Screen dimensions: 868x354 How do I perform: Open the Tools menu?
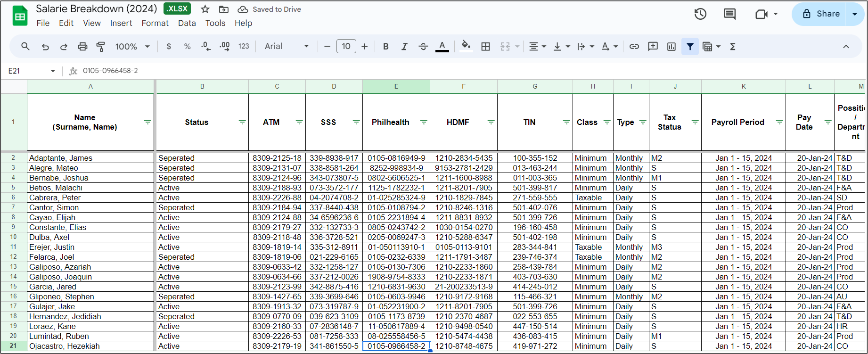tap(215, 23)
